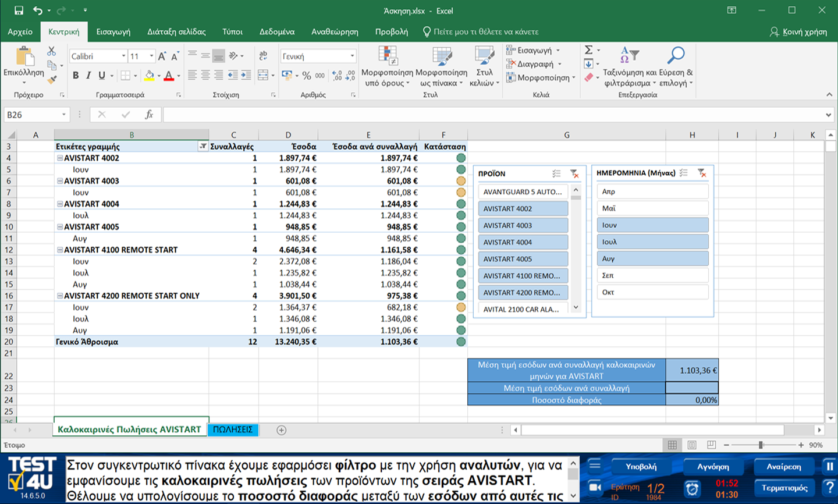Open Cell Styles (Στυλ κελιών)

[x=484, y=66]
